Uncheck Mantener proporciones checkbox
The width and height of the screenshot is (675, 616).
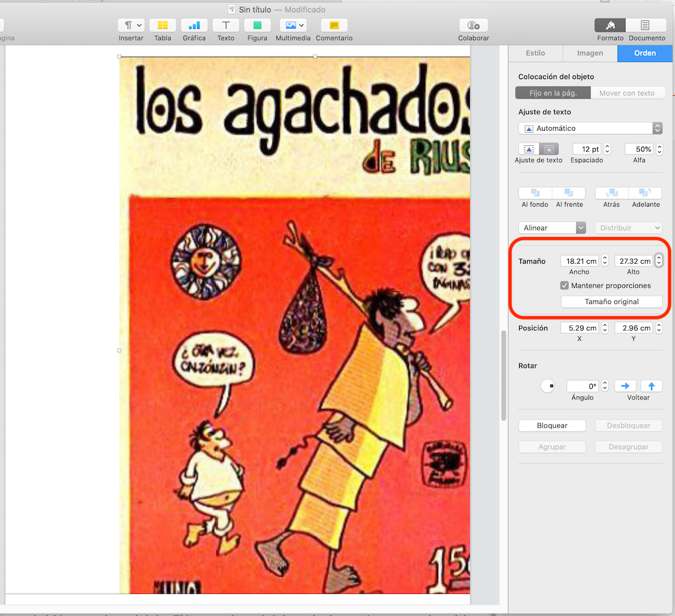[565, 285]
